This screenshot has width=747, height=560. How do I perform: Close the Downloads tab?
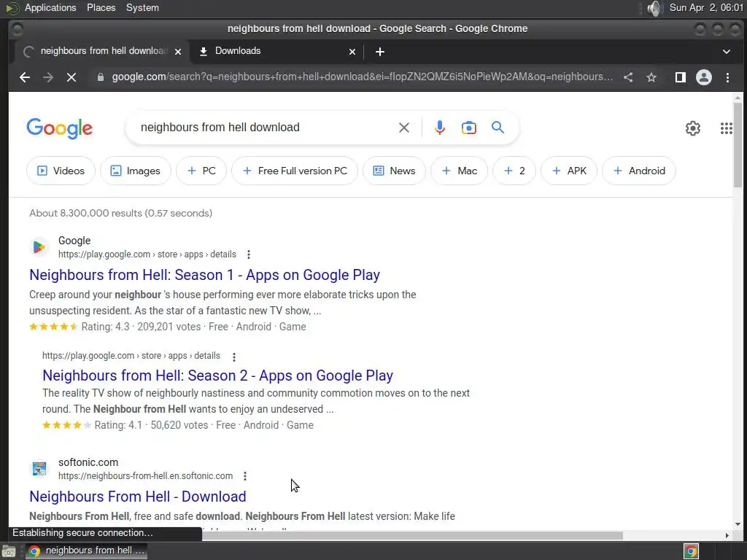[x=352, y=52]
